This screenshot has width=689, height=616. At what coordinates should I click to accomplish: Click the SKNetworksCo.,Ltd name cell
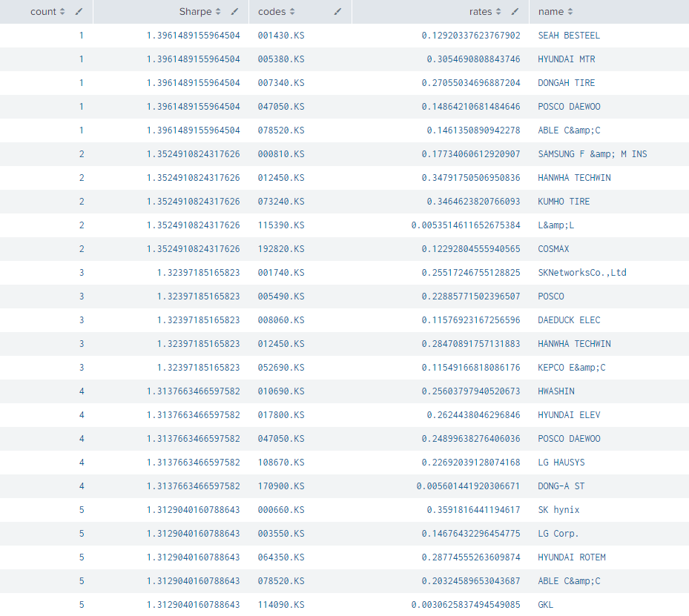coord(582,273)
